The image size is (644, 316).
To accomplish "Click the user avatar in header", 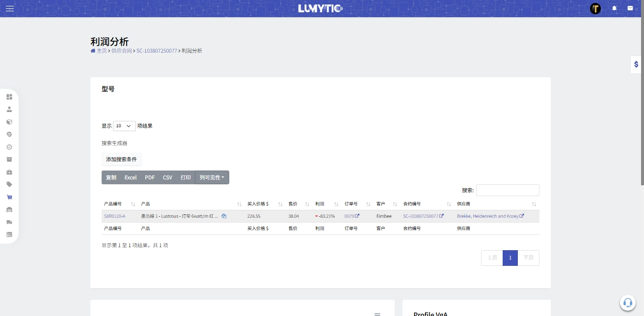I will coord(595,8).
